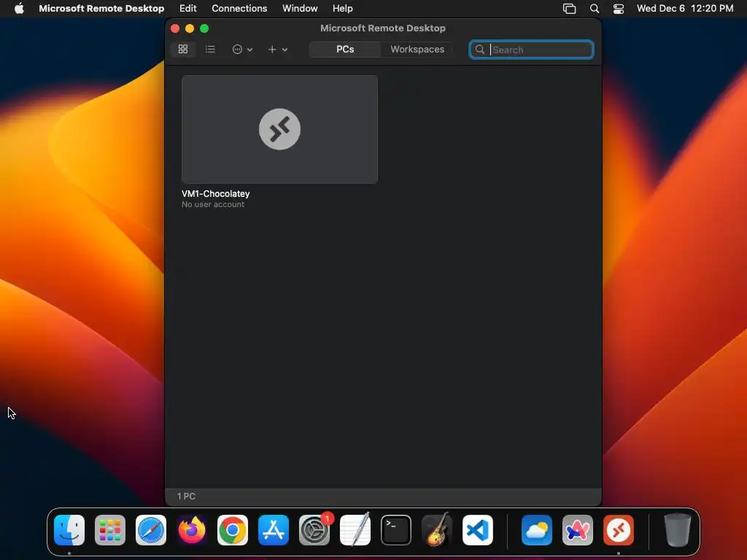The width and height of the screenshot is (747, 560).
Task: Open TextEdit from the Dock
Action: (x=355, y=530)
